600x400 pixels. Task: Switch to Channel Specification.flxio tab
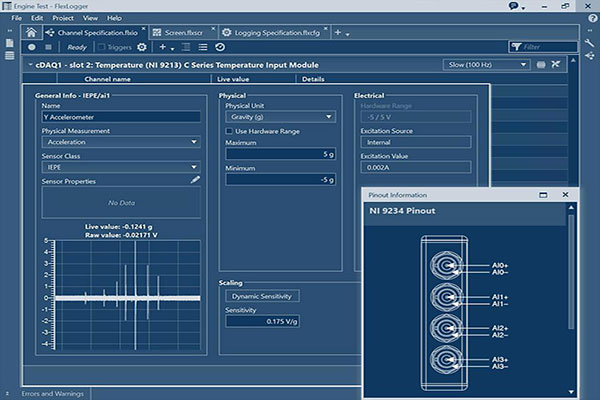(97, 33)
